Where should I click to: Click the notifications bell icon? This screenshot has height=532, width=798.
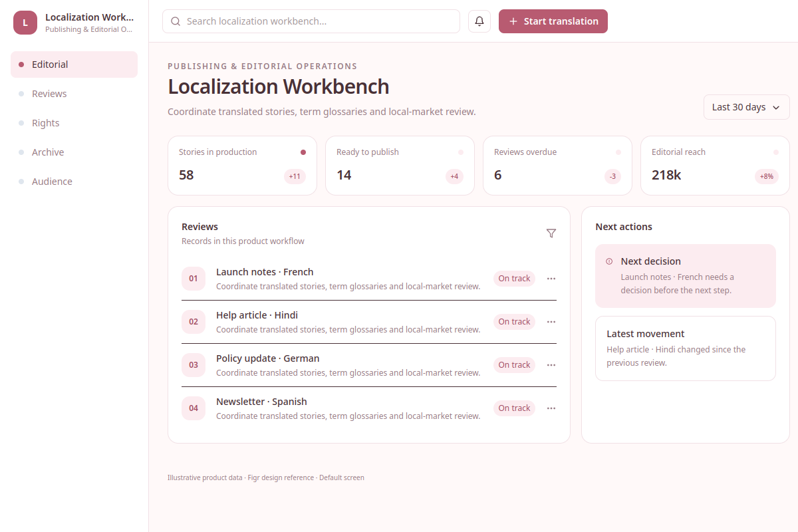click(479, 21)
